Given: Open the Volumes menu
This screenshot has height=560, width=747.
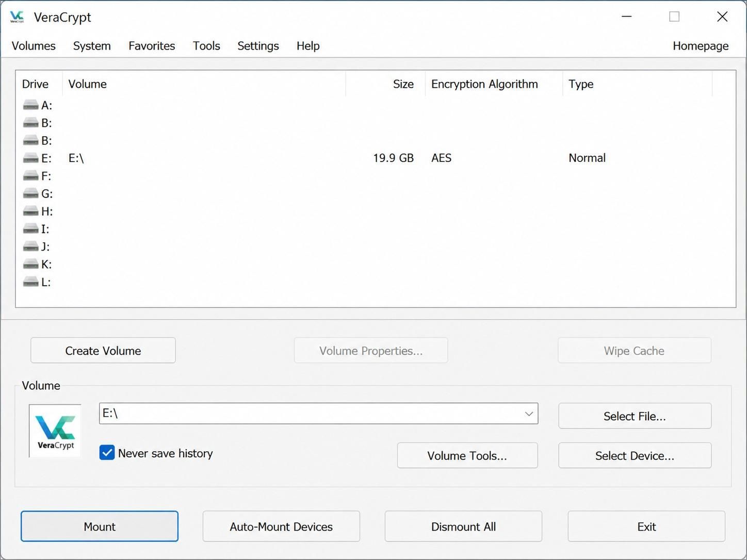Looking at the screenshot, I should coord(34,46).
